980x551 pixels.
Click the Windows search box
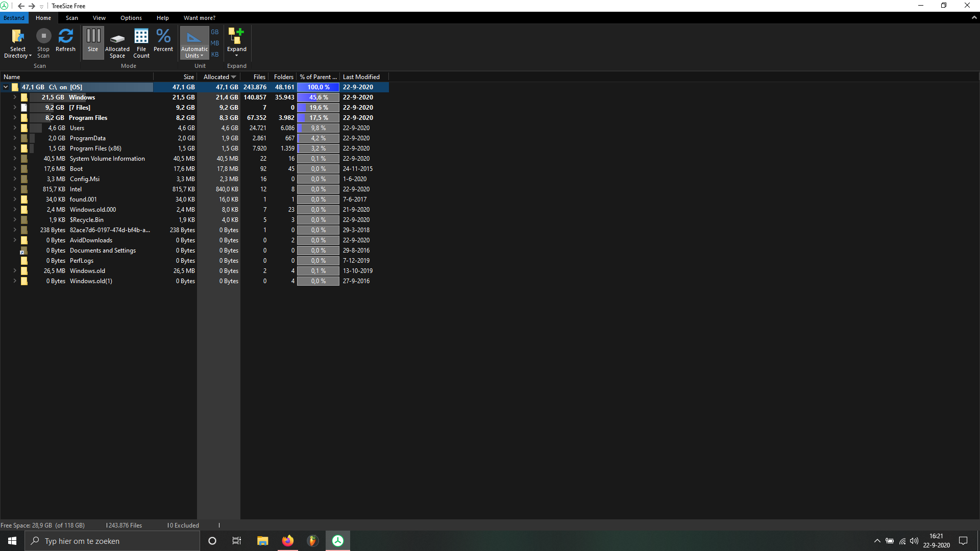(112, 541)
